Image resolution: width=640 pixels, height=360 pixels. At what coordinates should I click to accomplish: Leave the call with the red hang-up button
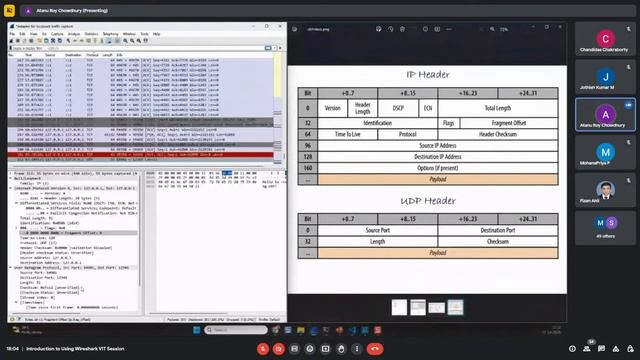375,349
